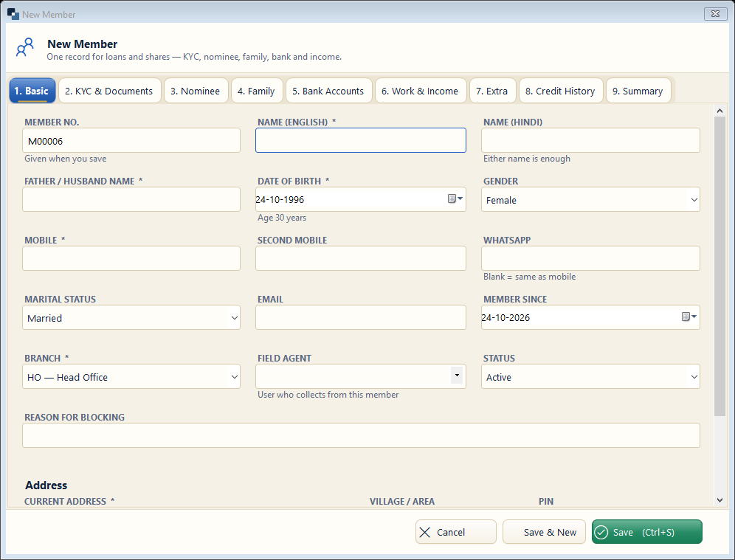This screenshot has height=560, width=735.
Task: Click the vertical scrollbar thumb
Action: [x=720, y=266]
